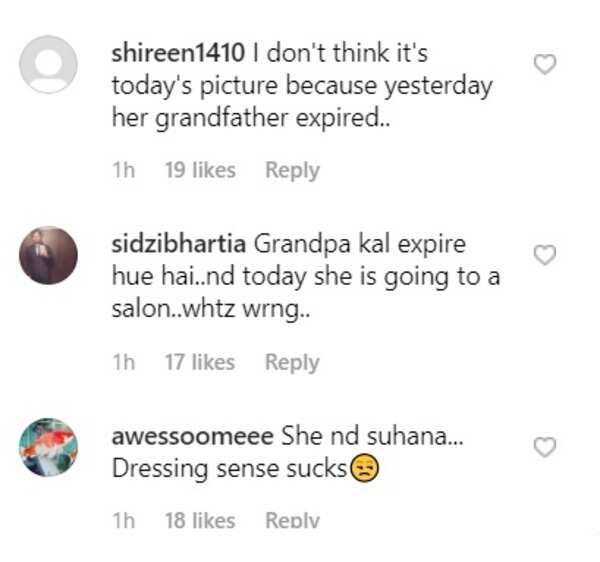Screen dimensions: 600x562
Task: Reply to awessoomeee's dressing sense comment
Action: click(x=292, y=520)
